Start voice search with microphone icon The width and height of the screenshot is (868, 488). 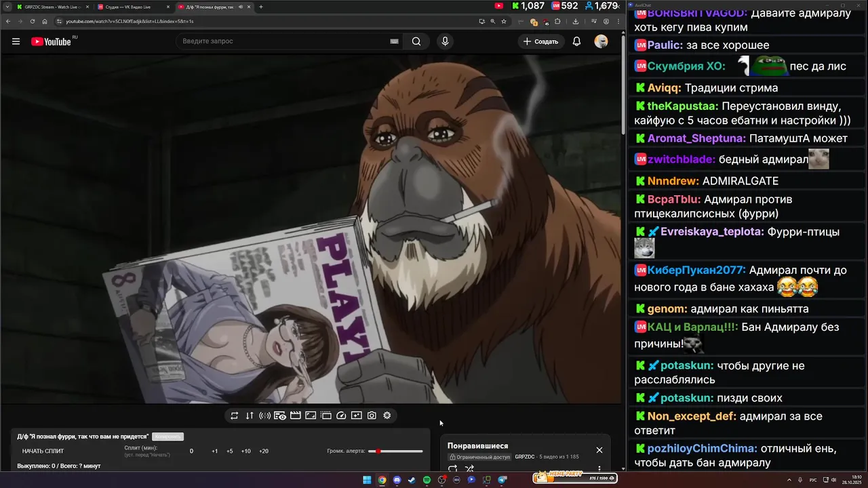[445, 41]
